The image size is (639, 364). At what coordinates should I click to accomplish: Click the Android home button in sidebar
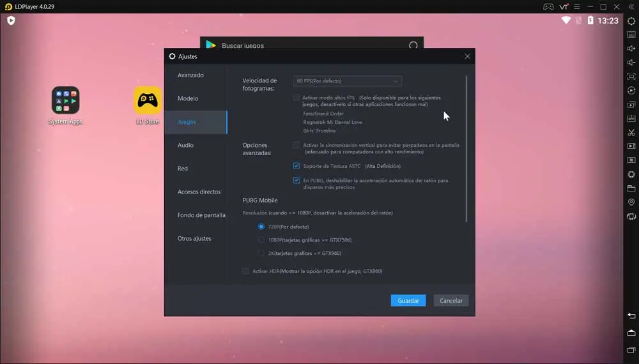click(x=631, y=333)
